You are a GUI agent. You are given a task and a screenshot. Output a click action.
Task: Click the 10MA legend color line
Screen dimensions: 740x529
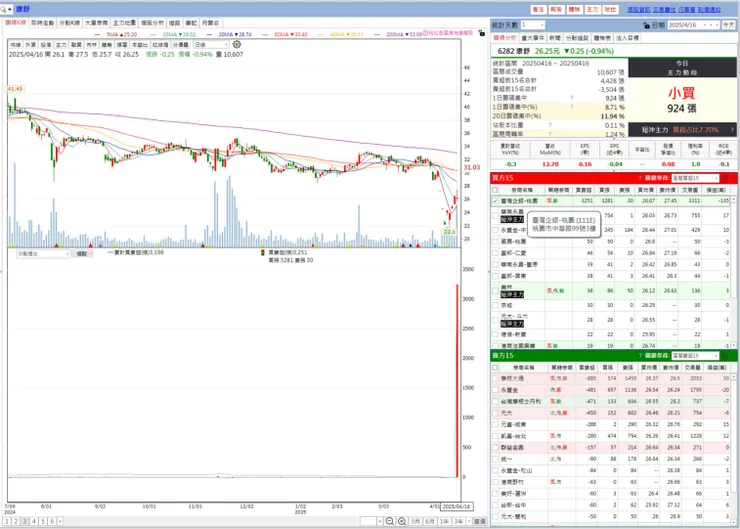[x=153, y=34]
